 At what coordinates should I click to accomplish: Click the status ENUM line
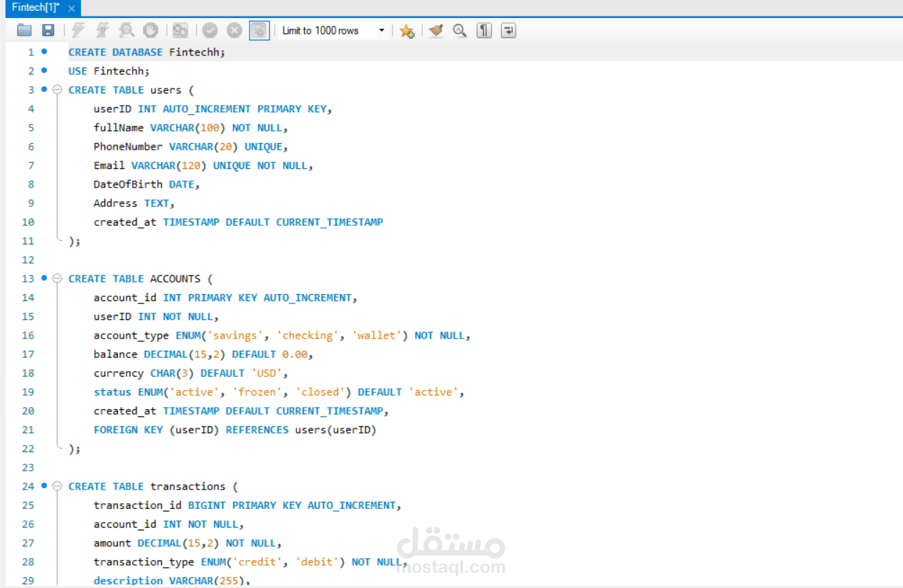(279, 392)
